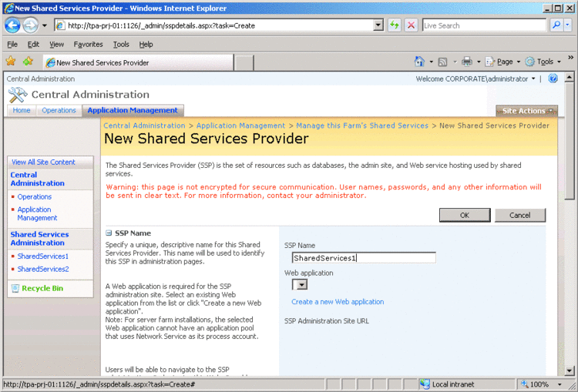This screenshot has height=392, width=578.
Task: Open the Web application dropdown
Action: pyautogui.click(x=300, y=285)
